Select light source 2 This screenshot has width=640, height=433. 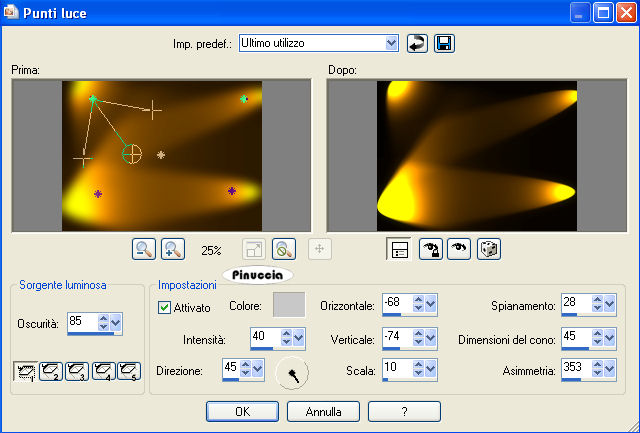coord(51,371)
